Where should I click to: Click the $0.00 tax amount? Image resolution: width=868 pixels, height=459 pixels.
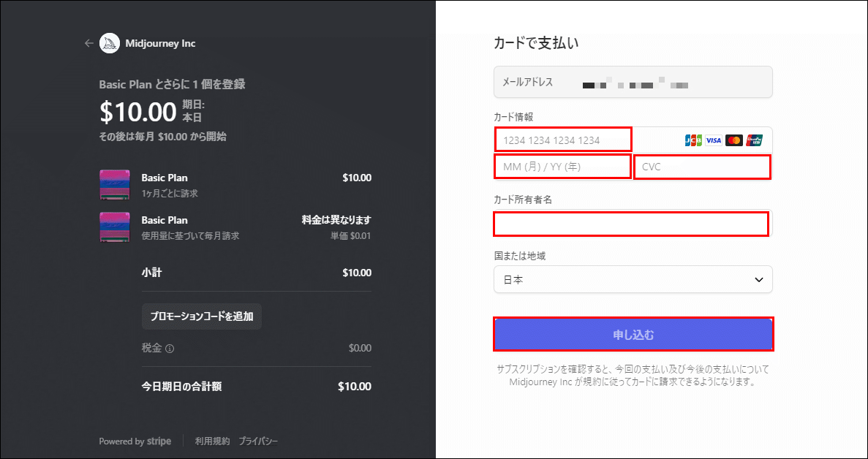click(x=360, y=349)
